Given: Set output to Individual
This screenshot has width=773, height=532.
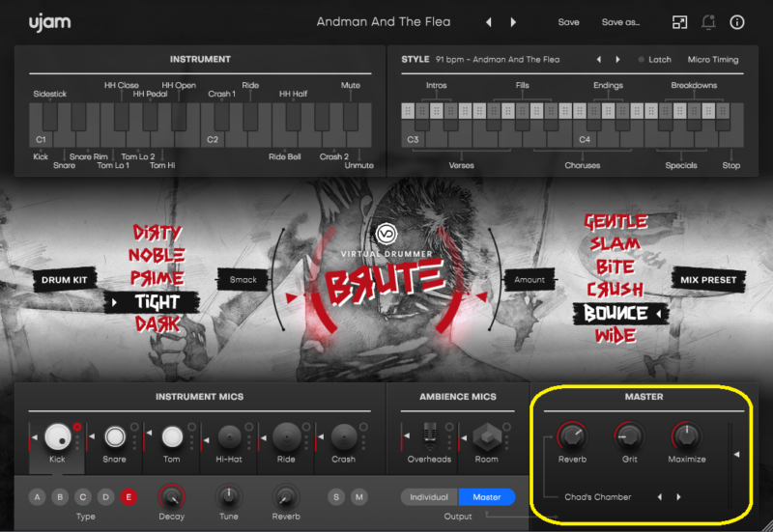Looking at the screenshot, I should [429, 497].
